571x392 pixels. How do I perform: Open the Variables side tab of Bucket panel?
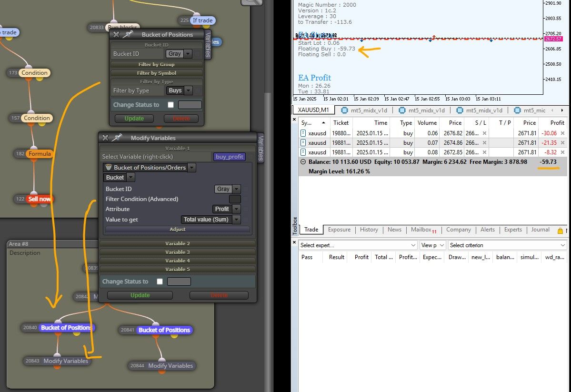coord(208,45)
